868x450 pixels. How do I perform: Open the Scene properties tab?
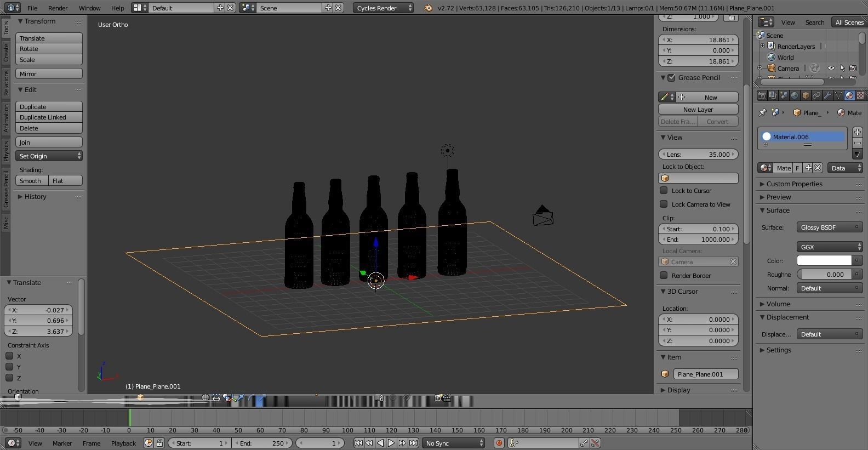tap(784, 95)
